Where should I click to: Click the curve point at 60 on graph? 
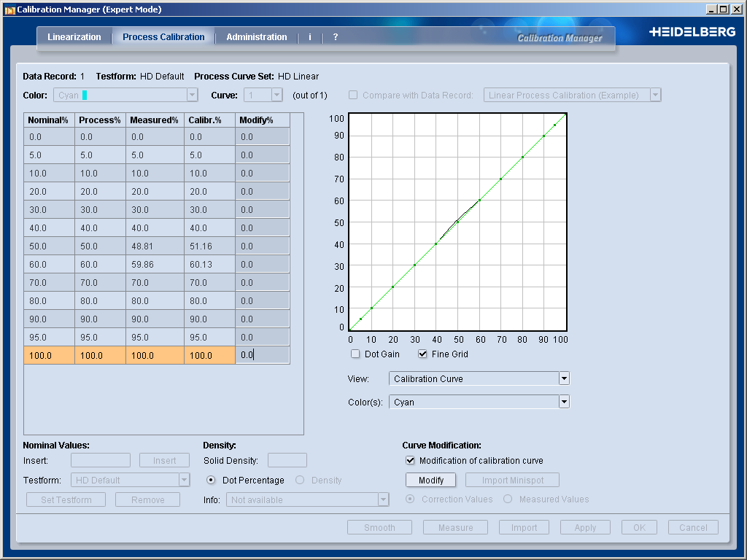[479, 200]
